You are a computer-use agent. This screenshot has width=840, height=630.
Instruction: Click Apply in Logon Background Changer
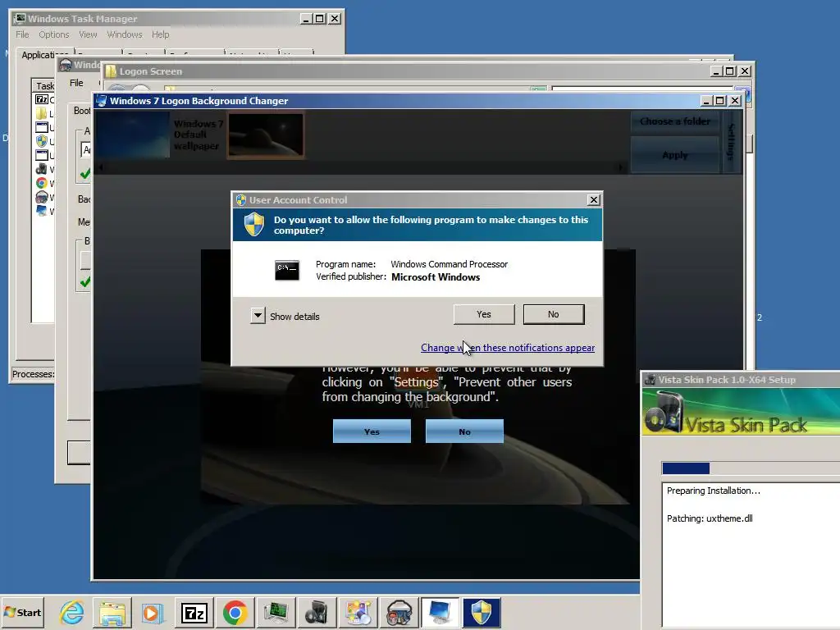coord(675,155)
